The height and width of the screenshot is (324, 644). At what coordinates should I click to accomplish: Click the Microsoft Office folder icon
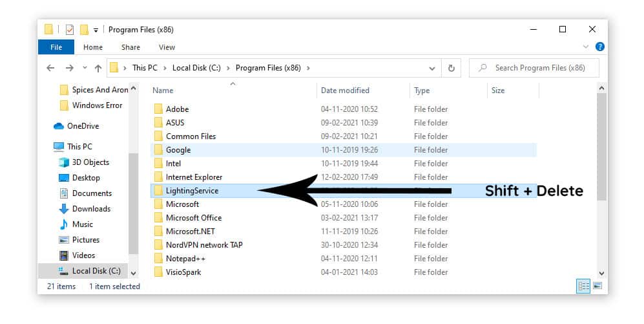pos(158,217)
